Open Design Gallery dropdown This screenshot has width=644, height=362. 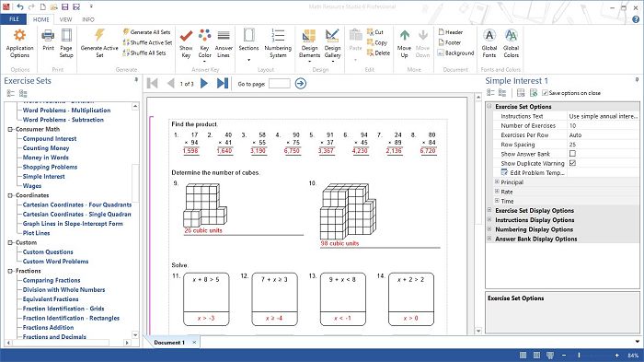click(x=332, y=44)
